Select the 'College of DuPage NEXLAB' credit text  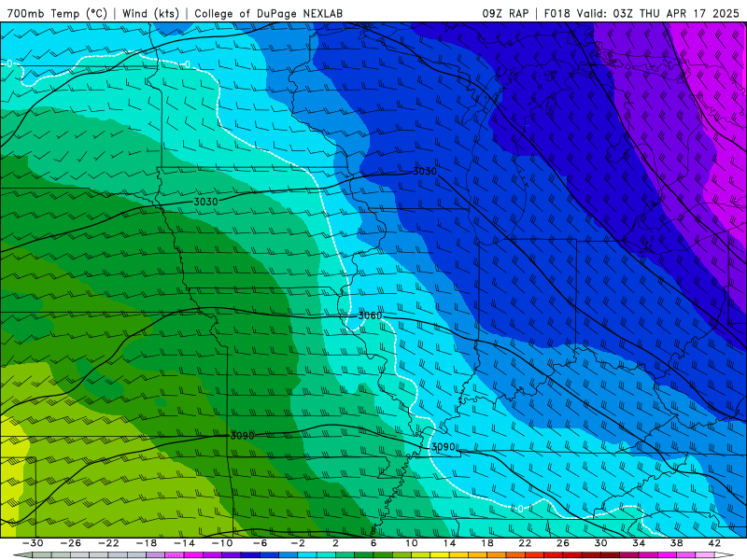pyautogui.click(x=268, y=13)
